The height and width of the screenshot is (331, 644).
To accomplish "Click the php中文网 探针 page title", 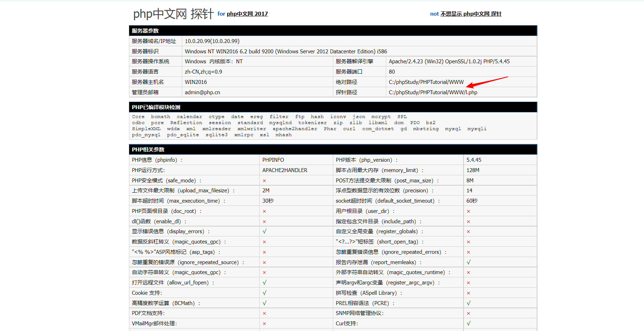I will (173, 14).
